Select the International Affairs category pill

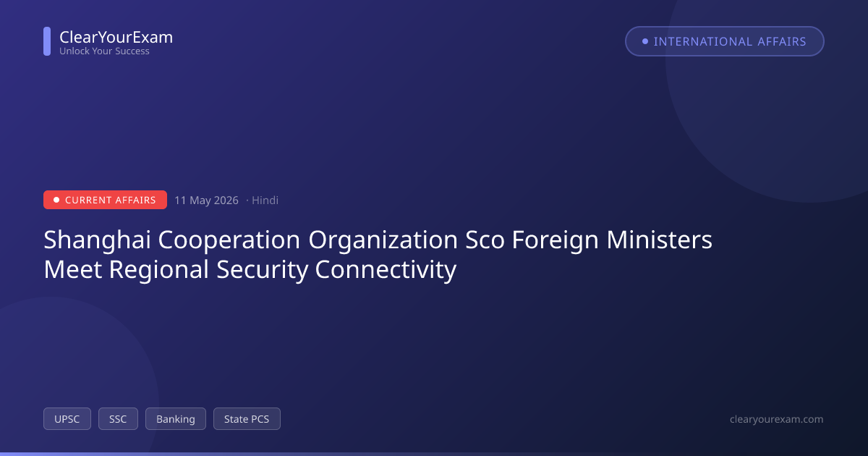click(x=725, y=41)
